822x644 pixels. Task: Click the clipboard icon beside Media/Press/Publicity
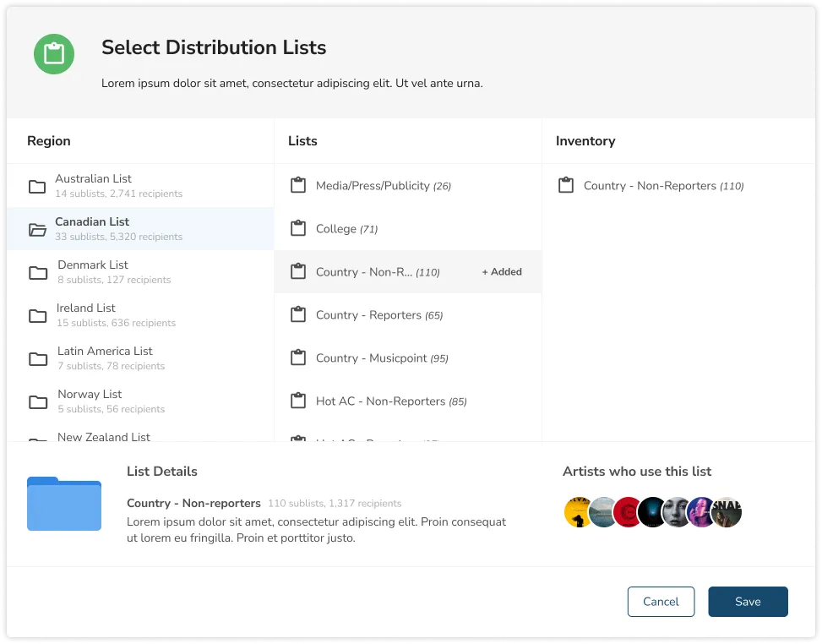click(x=298, y=184)
